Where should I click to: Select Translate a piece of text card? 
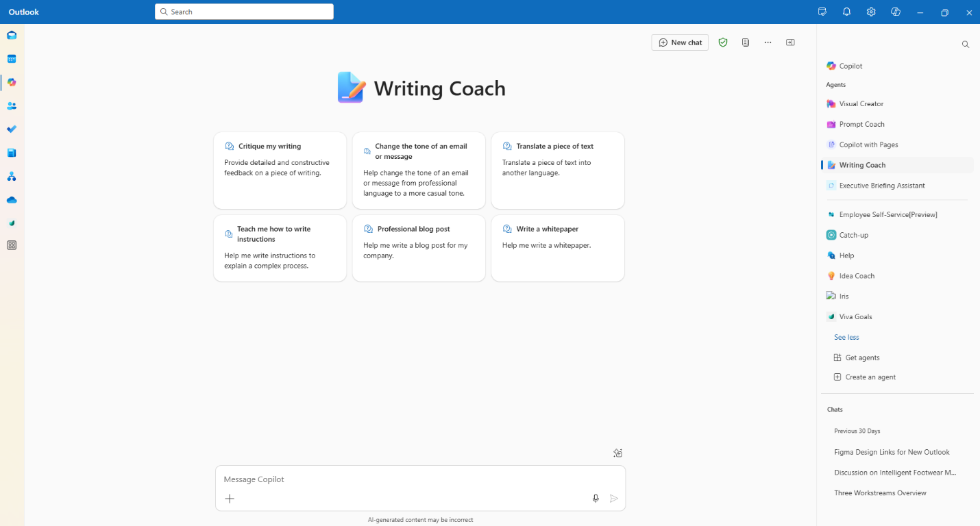tap(558, 171)
